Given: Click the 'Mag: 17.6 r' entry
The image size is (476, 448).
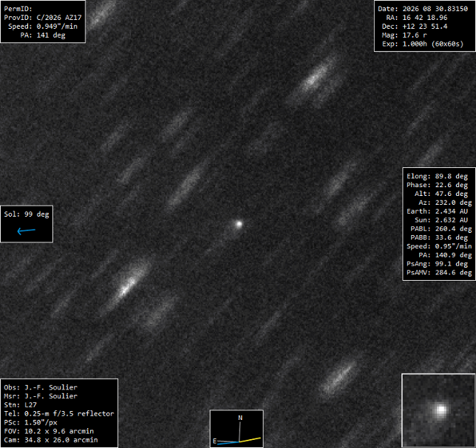Looking at the screenshot, I should pyautogui.click(x=404, y=35).
